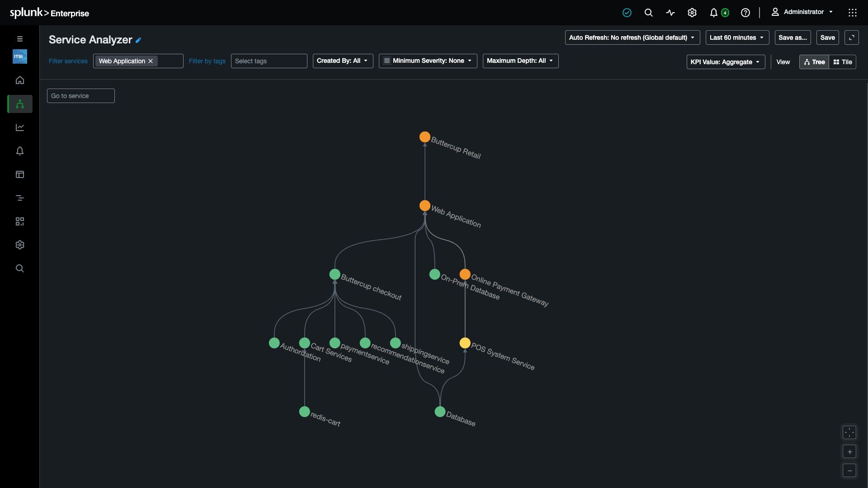Screen dimensions: 868x488
Task: Select the Buttercup Retail orange node
Action: [425, 137]
